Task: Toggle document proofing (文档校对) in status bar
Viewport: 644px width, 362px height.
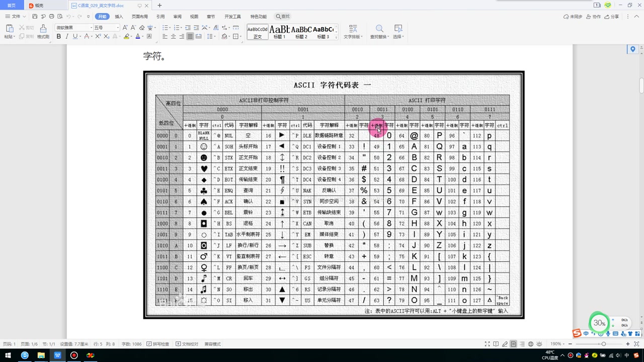Action: coord(187,344)
